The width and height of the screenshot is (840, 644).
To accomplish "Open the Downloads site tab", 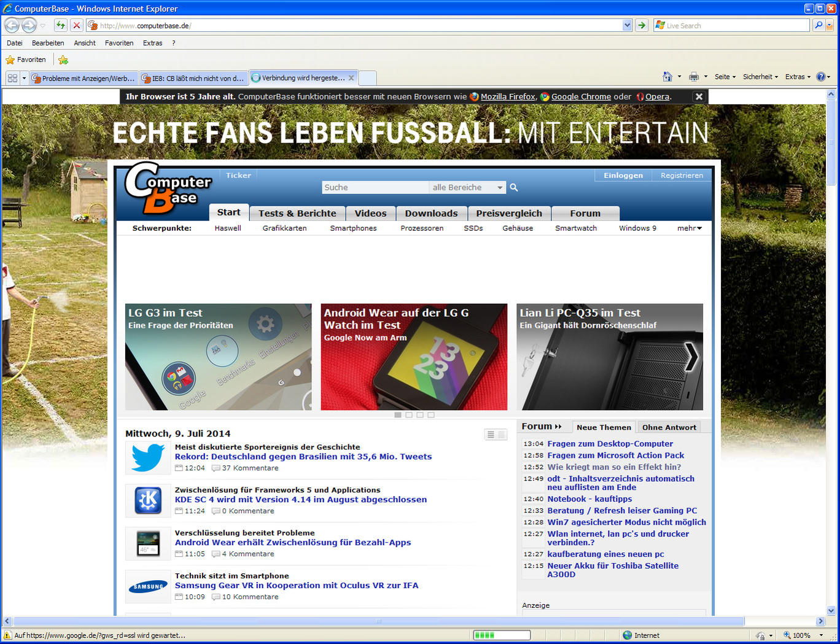I will point(431,213).
